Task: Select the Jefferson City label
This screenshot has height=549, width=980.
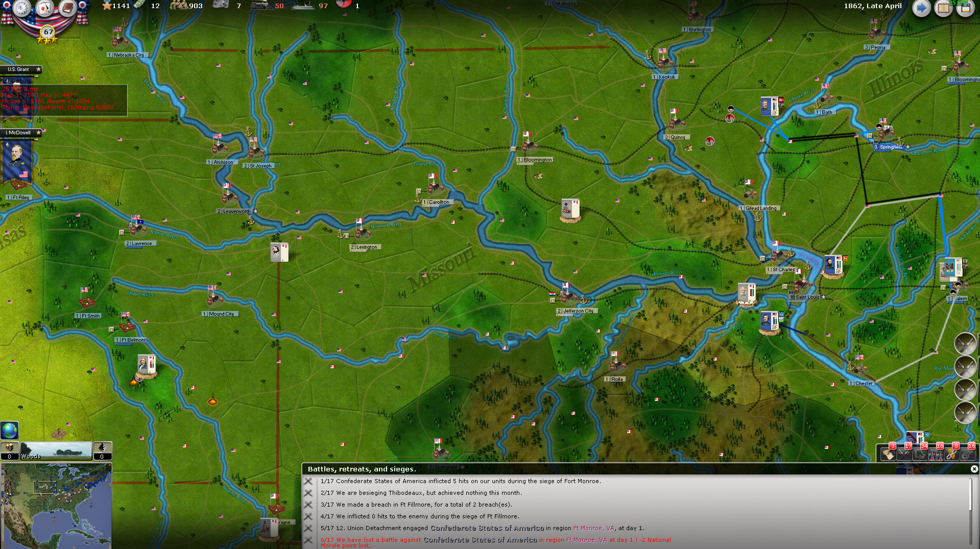Action: 577,311
